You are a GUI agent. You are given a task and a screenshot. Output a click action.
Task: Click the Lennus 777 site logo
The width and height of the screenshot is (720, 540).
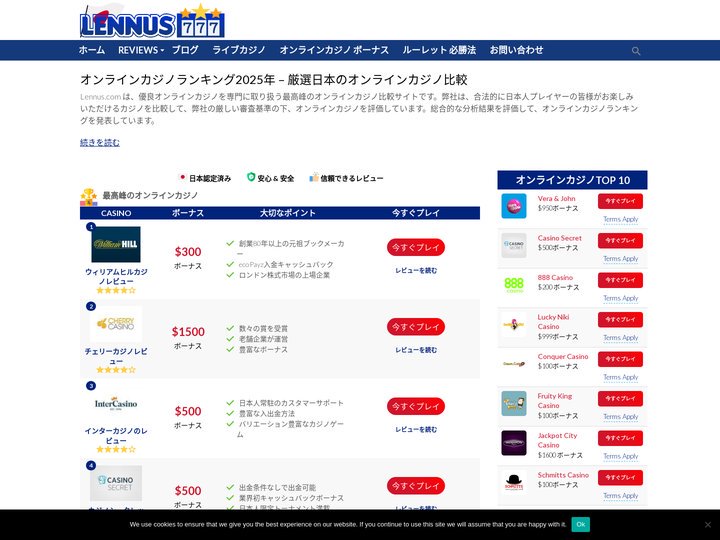point(152,22)
